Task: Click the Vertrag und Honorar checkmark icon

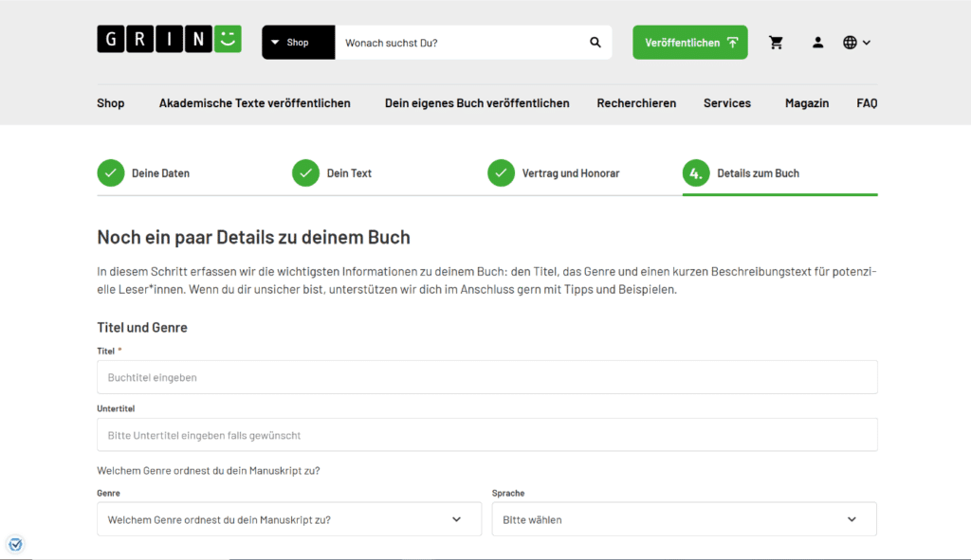Action: (501, 173)
